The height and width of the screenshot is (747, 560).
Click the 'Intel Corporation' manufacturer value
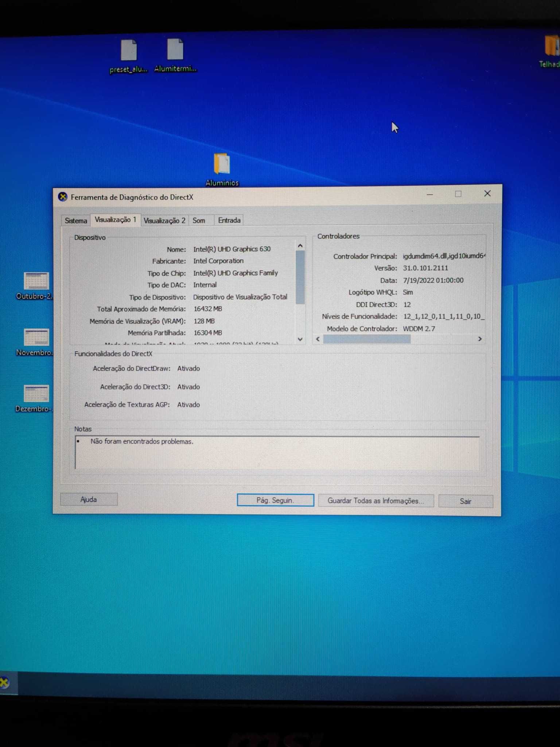pos(218,261)
